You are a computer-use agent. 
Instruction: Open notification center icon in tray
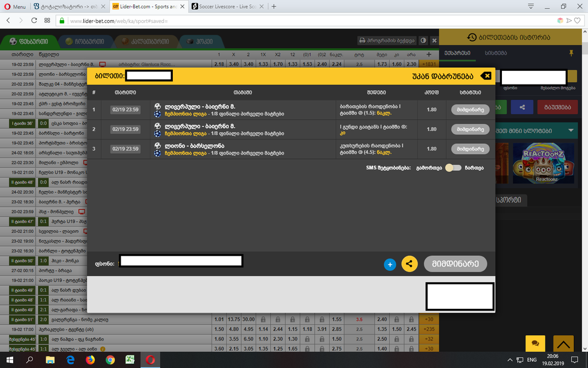click(574, 360)
